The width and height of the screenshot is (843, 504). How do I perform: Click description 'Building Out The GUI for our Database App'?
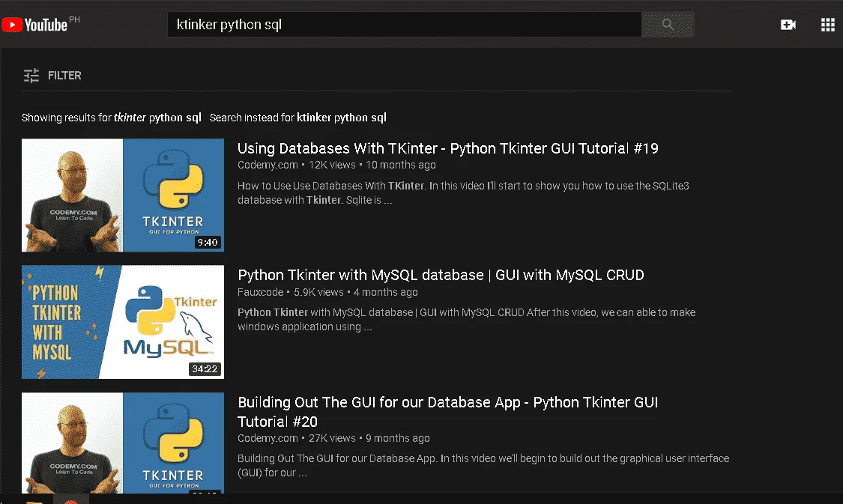483,465
